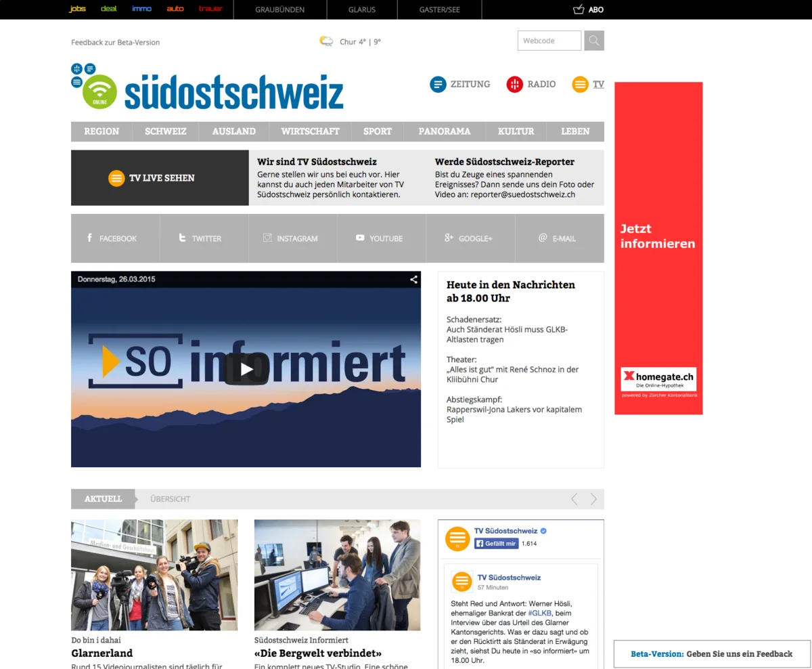Click the Google+ icon
This screenshot has height=669, width=812.
[x=449, y=238]
